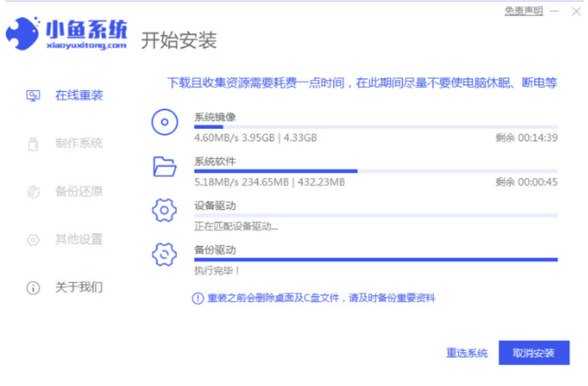
Task: Go to 其他设置 in the sidebar
Action: [79, 240]
